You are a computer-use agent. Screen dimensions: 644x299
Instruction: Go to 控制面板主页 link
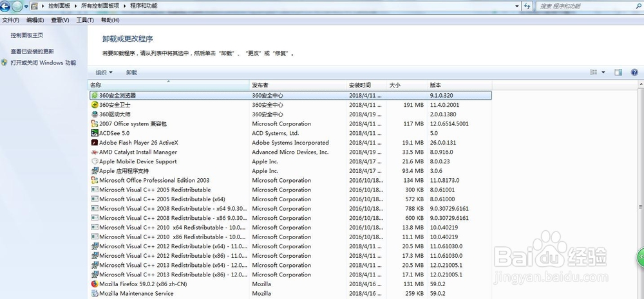(26, 35)
